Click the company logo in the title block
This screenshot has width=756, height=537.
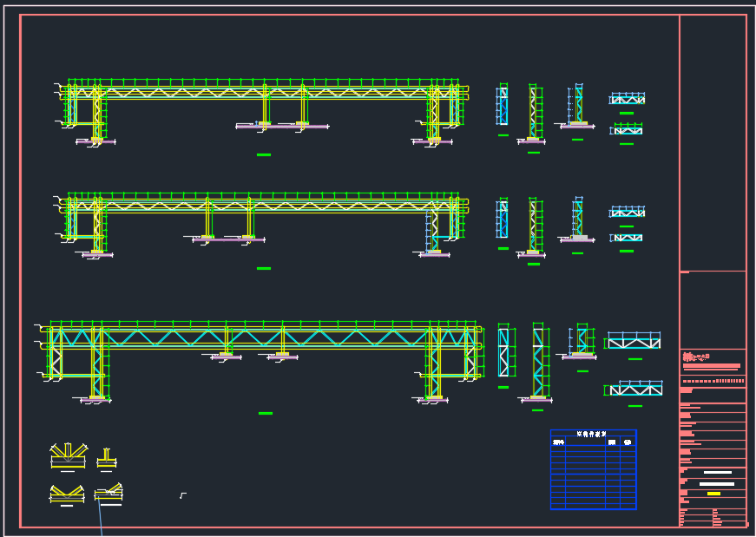click(696, 357)
